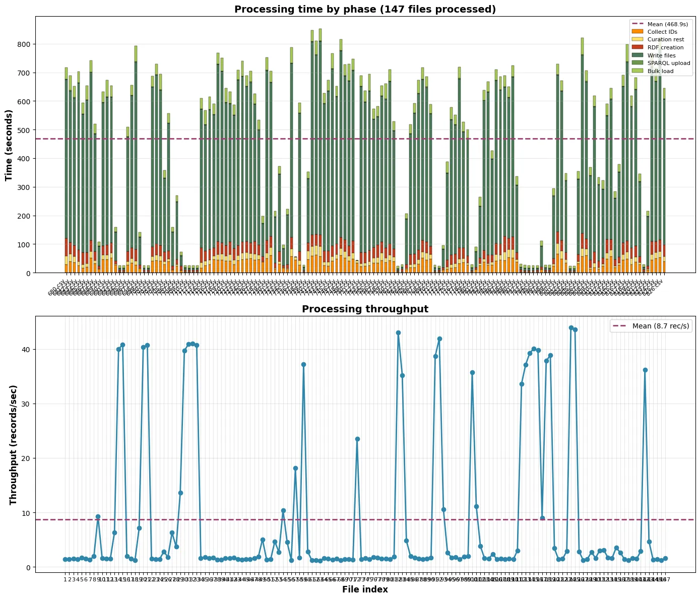Click the 'Time (seconds)' y-axis label
Viewport: 700px width, 599px height.
[9, 144]
